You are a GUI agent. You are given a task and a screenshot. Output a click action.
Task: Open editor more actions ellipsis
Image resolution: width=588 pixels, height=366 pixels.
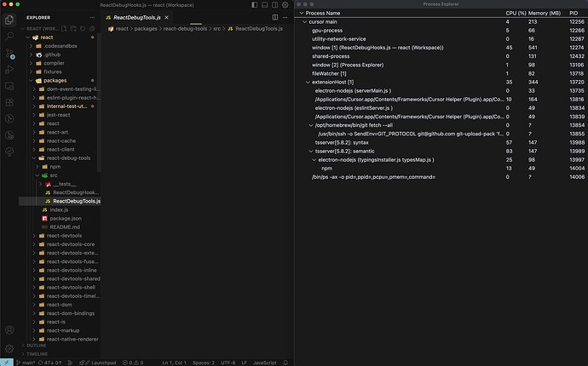[285, 17]
